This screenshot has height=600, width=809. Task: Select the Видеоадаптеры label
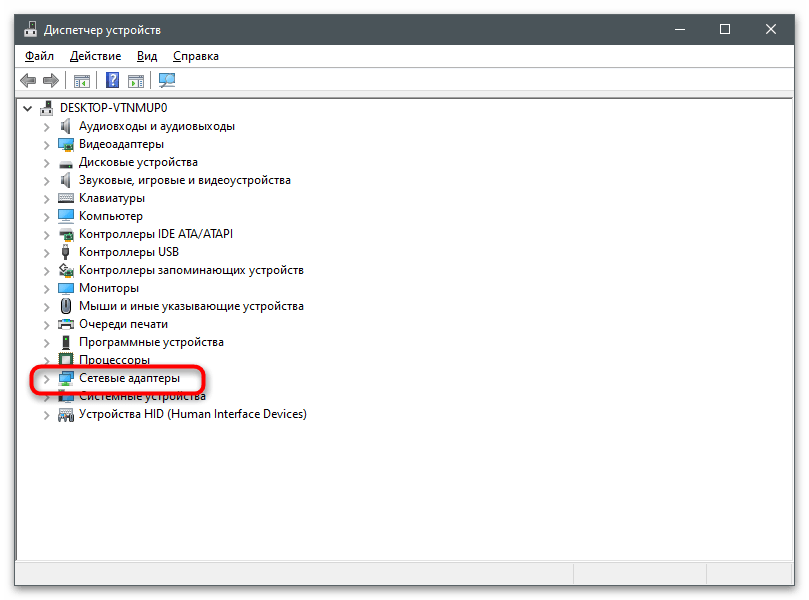coord(121,144)
